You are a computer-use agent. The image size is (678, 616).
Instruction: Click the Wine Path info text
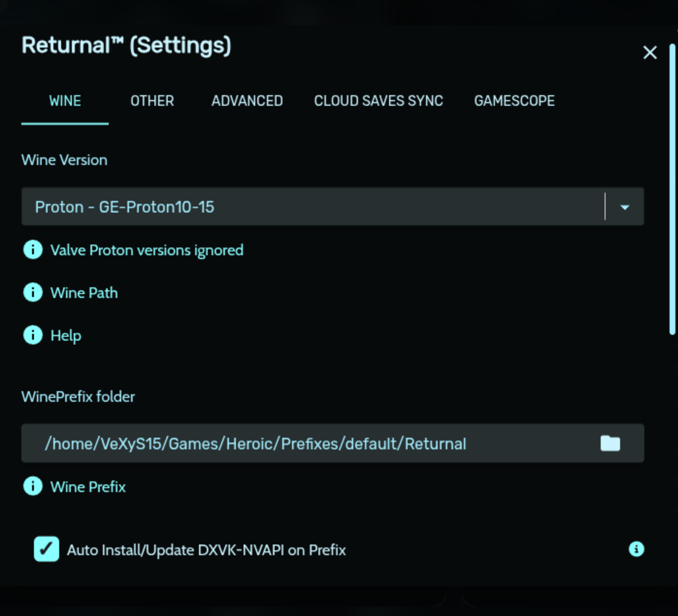[84, 292]
